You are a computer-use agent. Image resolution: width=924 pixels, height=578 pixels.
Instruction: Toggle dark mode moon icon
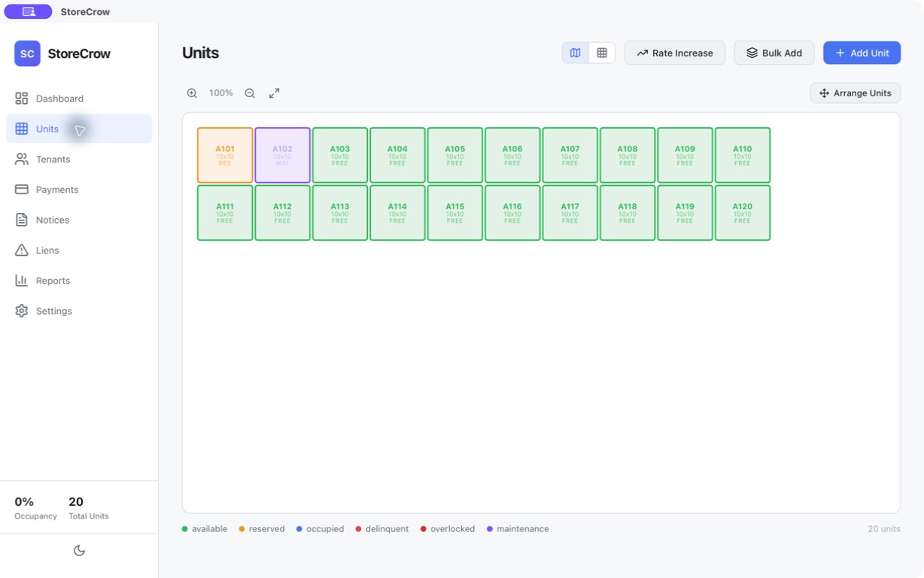(79, 550)
